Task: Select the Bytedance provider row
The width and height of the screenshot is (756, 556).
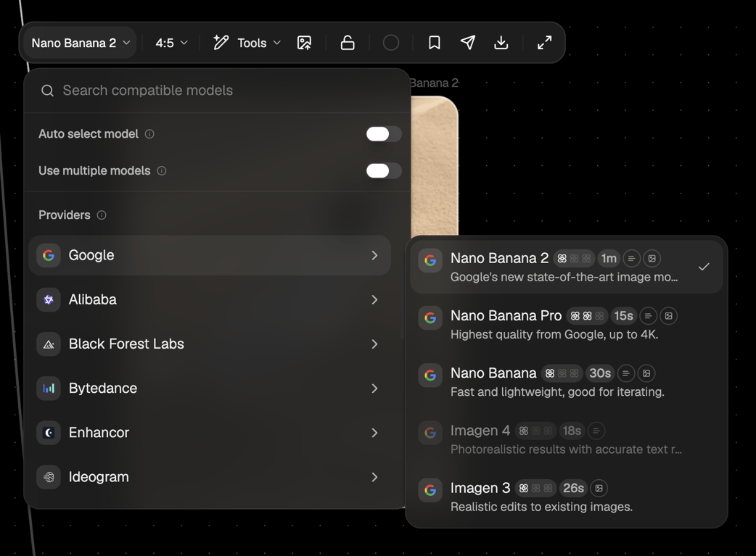Action: click(210, 389)
